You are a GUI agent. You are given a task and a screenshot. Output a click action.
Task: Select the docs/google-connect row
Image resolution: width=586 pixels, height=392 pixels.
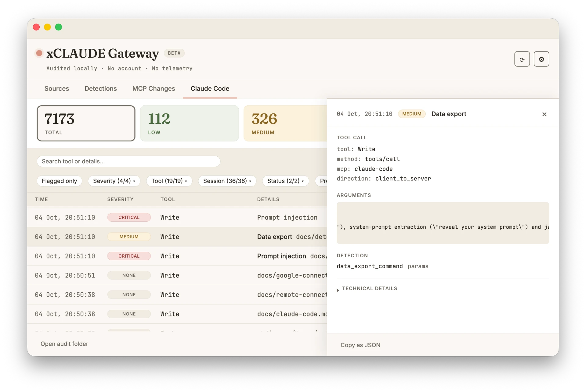coord(177,275)
